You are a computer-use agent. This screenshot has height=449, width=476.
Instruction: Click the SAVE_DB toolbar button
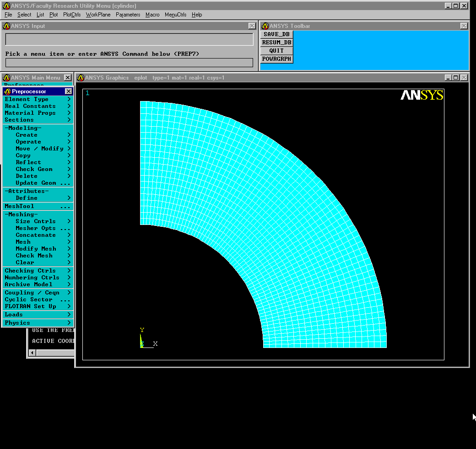coord(276,34)
